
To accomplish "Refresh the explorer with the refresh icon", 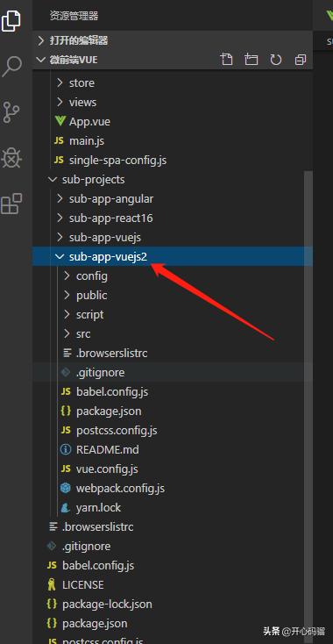I will click(x=275, y=60).
